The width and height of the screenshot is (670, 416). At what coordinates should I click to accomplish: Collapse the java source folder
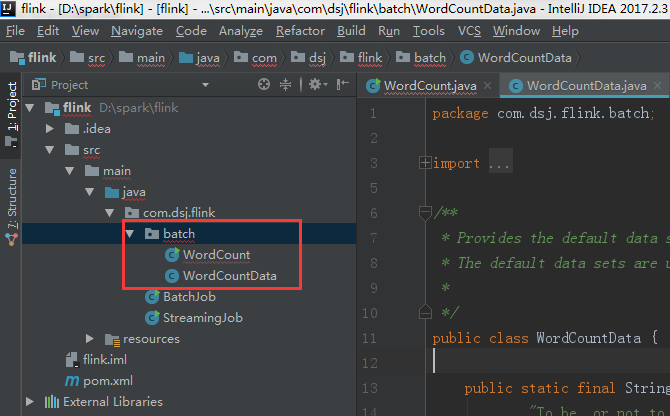click(x=90, y=192)
